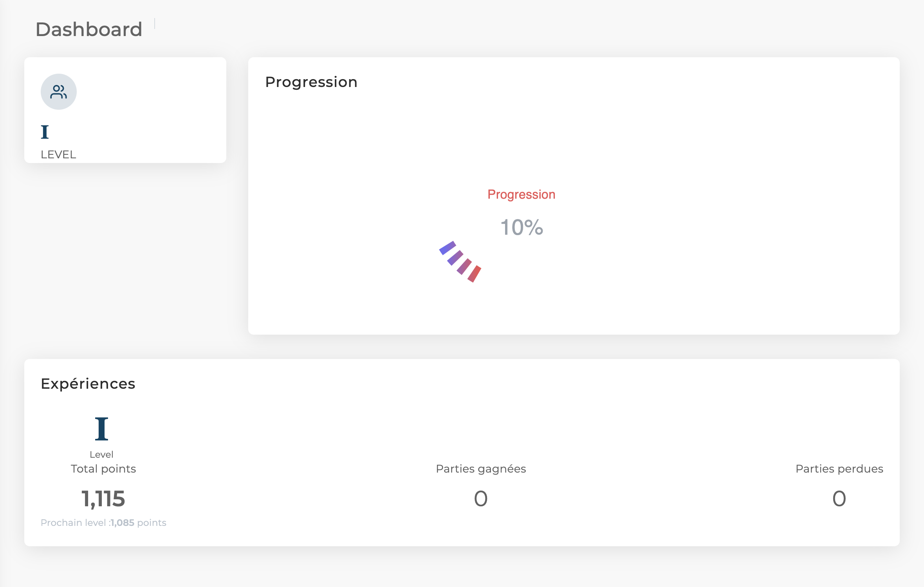Click the Parties perdues label
The image size is (924, 587).
[839, 469]
